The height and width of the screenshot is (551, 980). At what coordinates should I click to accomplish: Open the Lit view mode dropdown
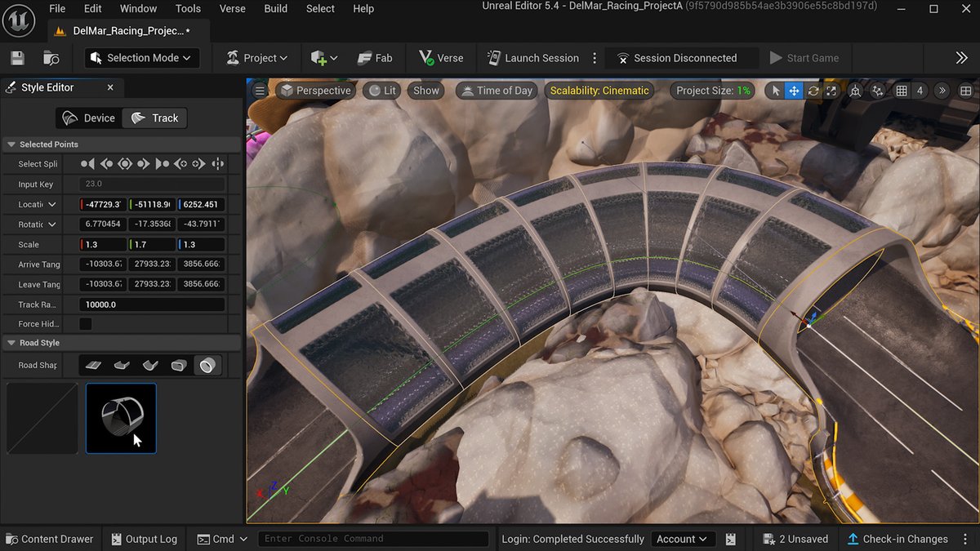pos(382,91)
